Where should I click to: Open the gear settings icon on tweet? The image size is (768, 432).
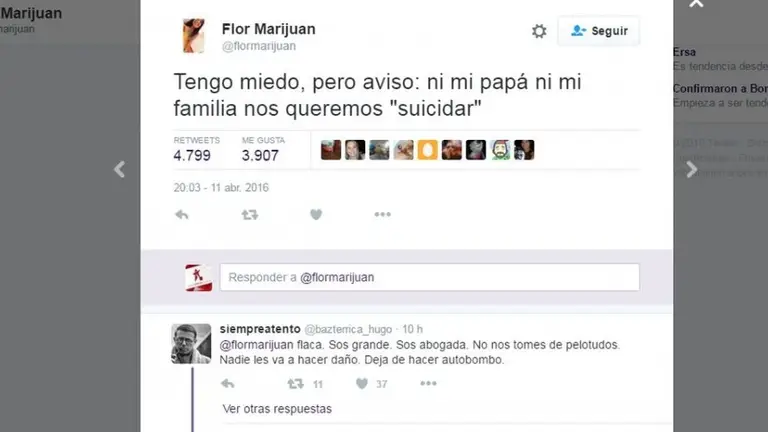point(539,31)
